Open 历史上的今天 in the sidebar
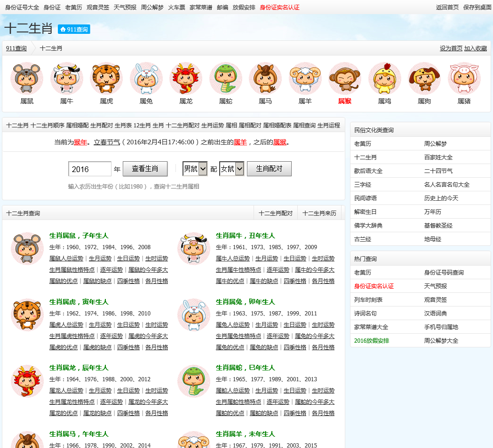The image size is (493, 448). tap(441, 198)
